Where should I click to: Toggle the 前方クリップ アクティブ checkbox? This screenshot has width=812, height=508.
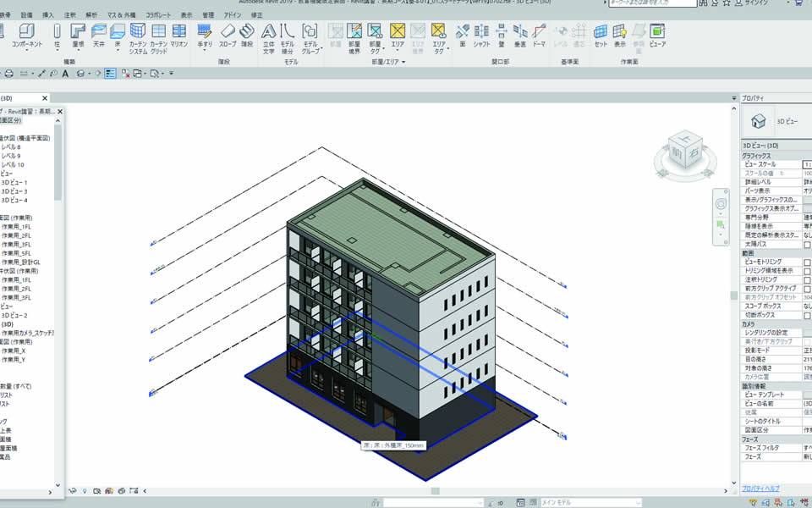coord(807,289)
